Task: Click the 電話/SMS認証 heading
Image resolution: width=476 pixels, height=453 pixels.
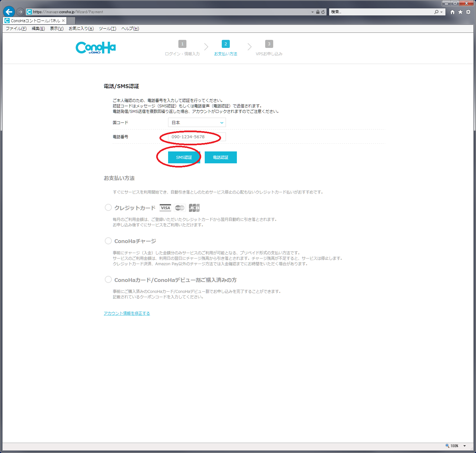Action: coord(121,86)
